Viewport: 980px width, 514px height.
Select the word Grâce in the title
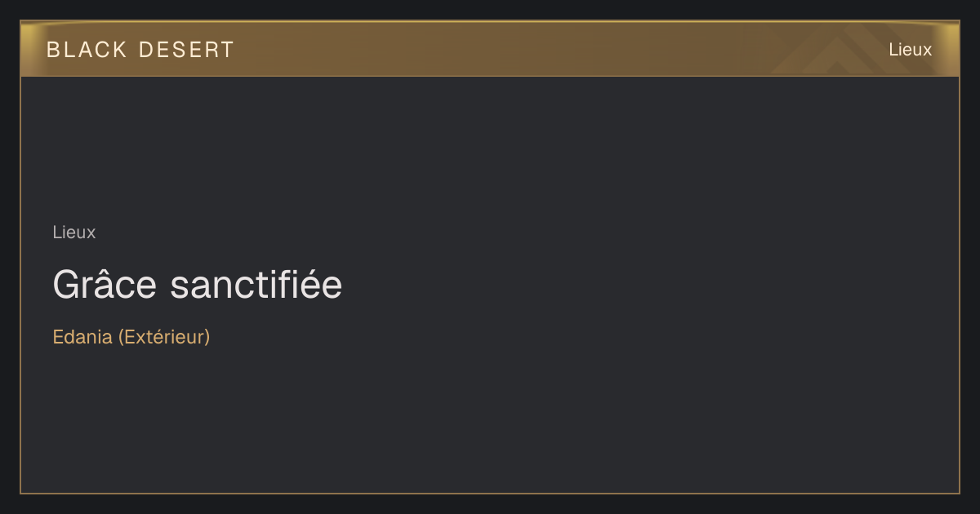[106, 285]
